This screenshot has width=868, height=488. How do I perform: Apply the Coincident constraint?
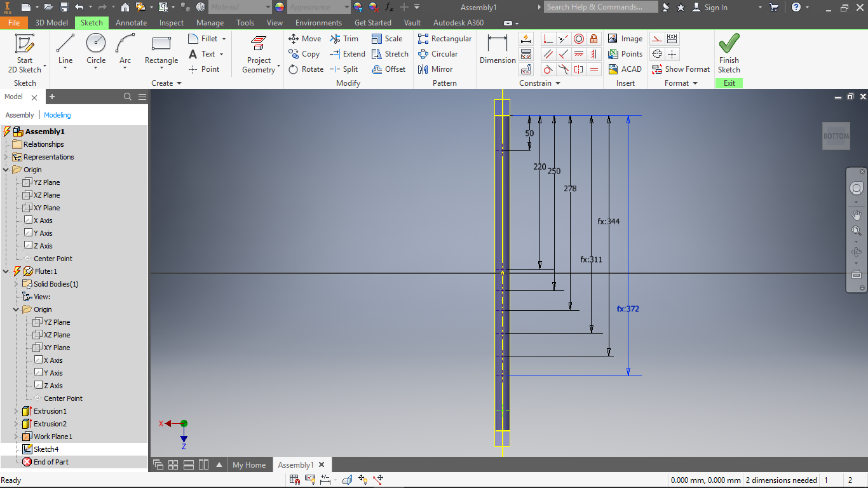click(x=548, y=39)
